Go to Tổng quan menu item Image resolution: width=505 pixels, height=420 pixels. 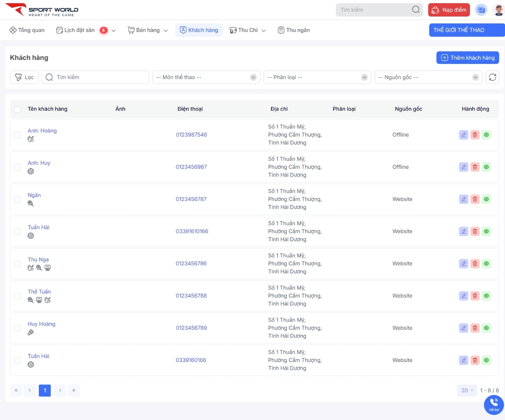click(x=27, y=30)
